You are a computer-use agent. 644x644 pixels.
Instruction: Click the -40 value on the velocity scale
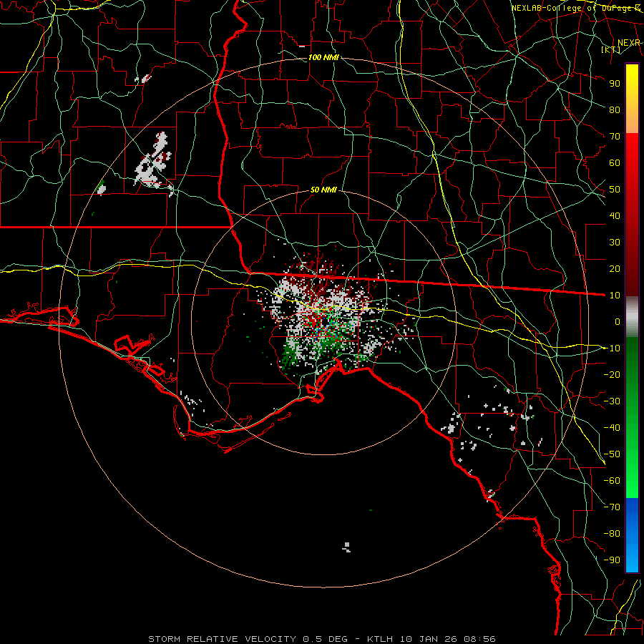(x=612, y=428)
